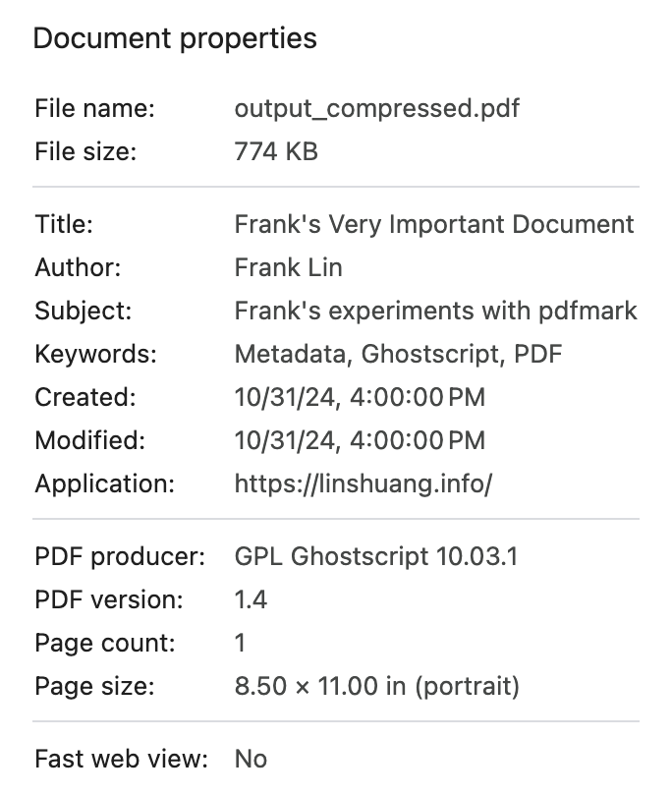
Task: Click the Created date value
Action: [x=360, y=397]
